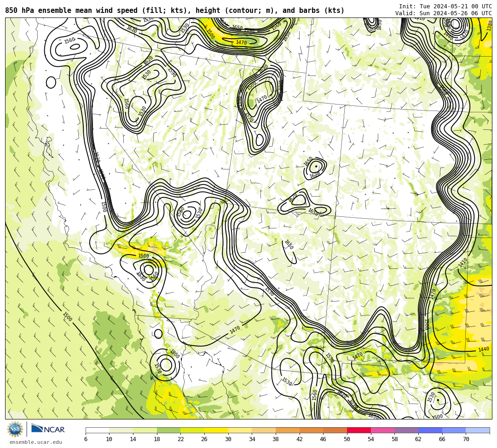497x448 pixels.
Task: Click the colorbar tick label 30
Action: [x=228, y=439]
